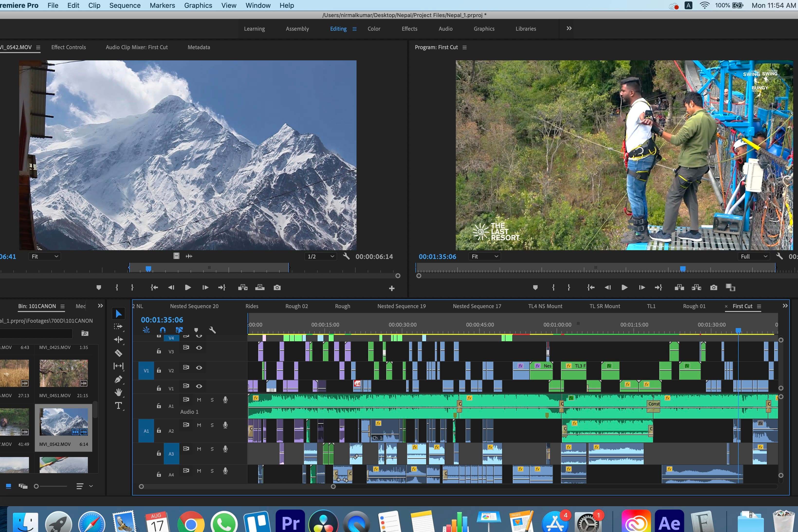Open the Color workspace
Image resolution: width=798 pixels, height=532 pixels.
pyautogui.click(x=374, y=29)
